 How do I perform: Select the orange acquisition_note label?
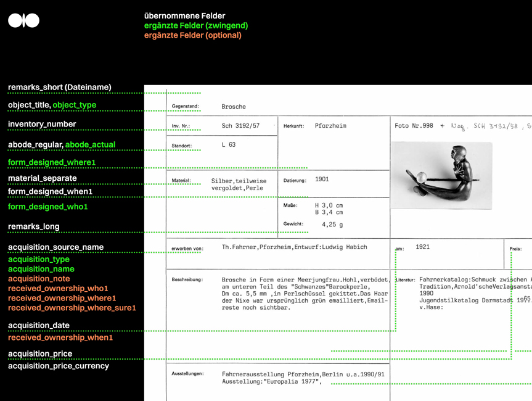(x=39, y=279)
